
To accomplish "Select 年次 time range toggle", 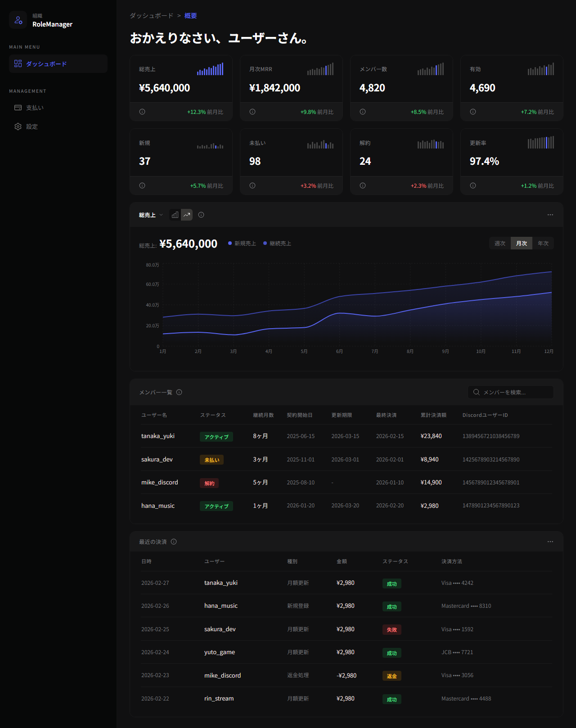I will click(543, 243).
